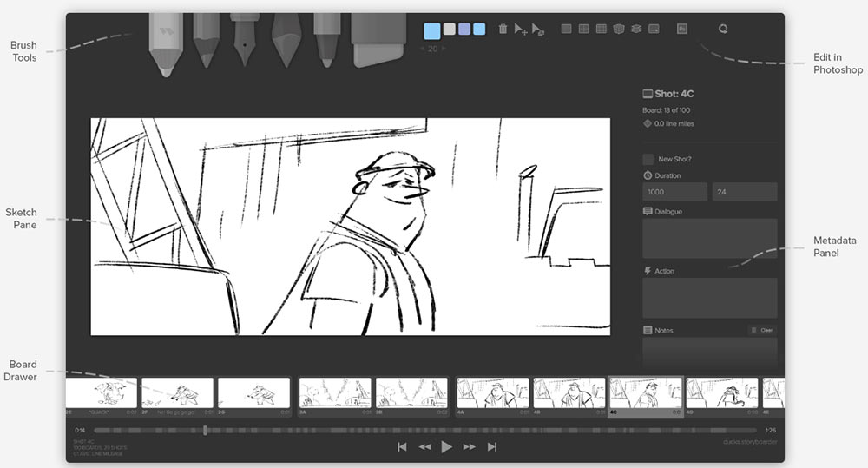The height and width of the screenshot is (468, 868).
Task: Click the 3D cube icon in toolbar
Action: click(x=619, y=30)
